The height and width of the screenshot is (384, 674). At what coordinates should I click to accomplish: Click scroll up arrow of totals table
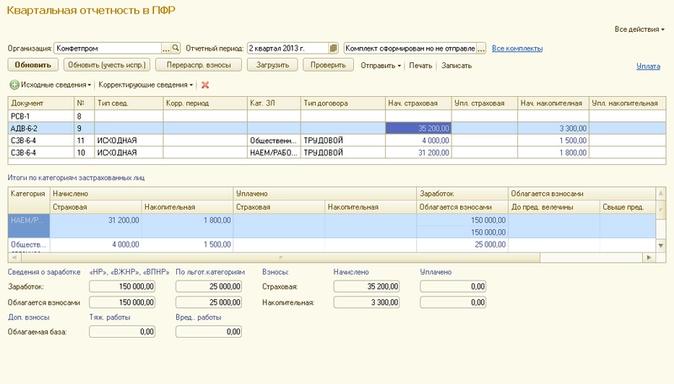point(661,194)
